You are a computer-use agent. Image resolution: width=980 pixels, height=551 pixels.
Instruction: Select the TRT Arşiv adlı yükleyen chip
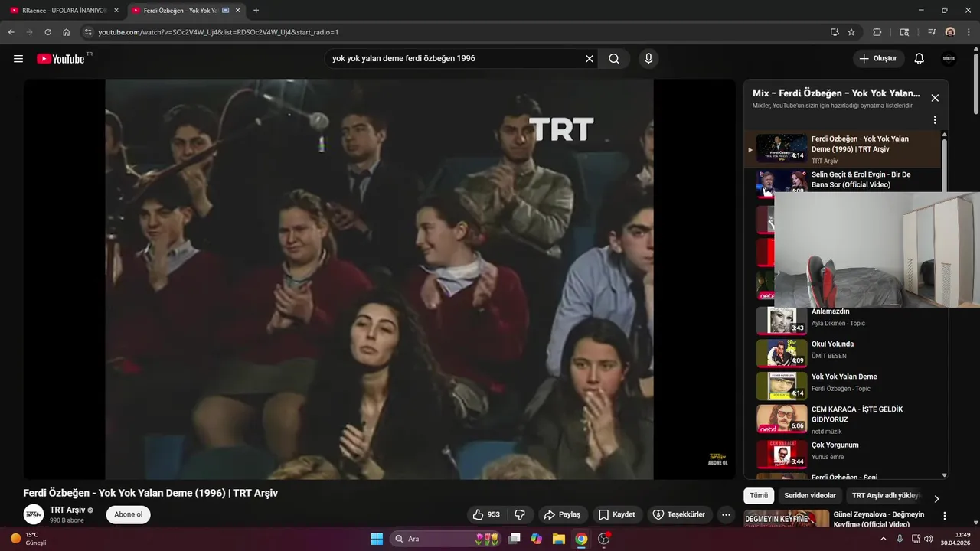click(x=886, y=496)
